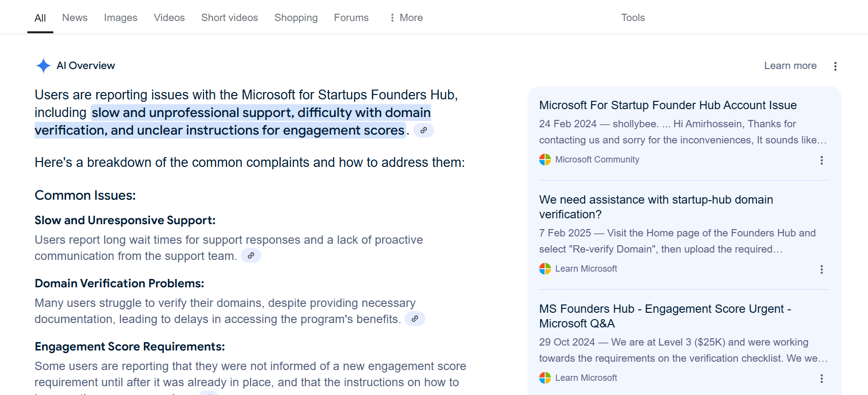Click the 29 Oct 2024 snippet text
The width and height of the screenshot is (868, 395).
tap(683, 350)
